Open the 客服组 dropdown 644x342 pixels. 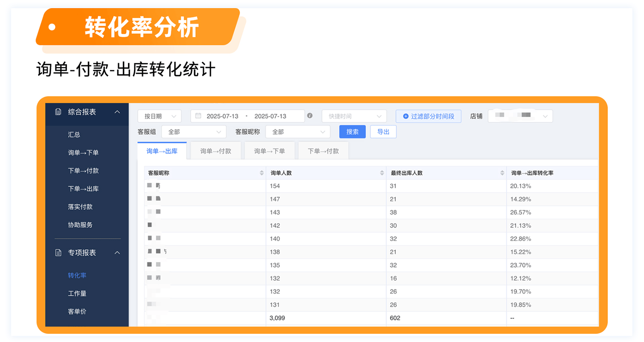[194, 132]
